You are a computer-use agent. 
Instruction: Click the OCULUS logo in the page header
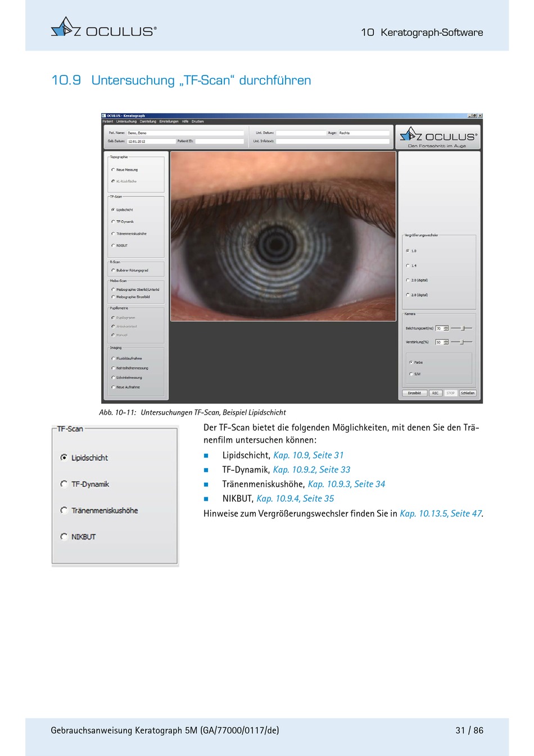[104, 28]
